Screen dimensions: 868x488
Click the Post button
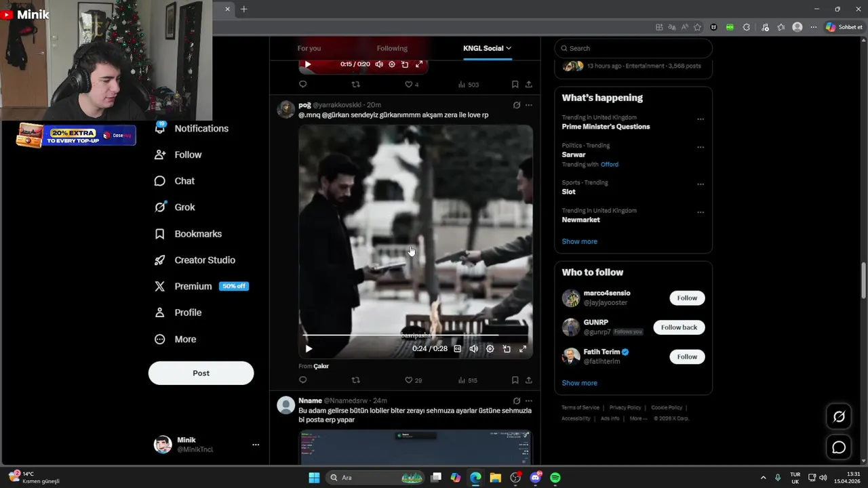(201, 373)
